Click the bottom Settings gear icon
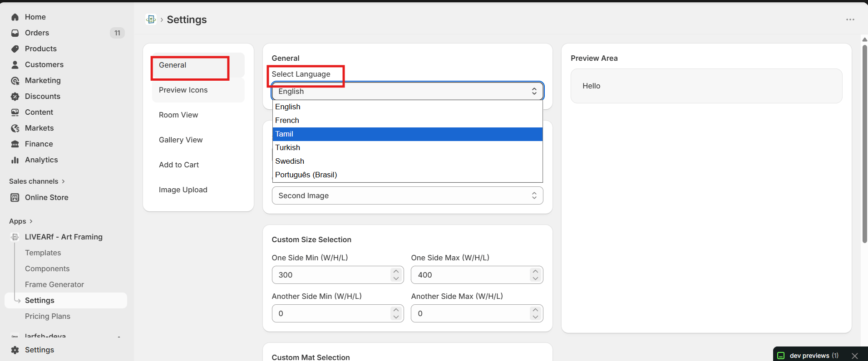Image resolution: width=868 pixels, height=361 pixels. [x=15, y=350]
